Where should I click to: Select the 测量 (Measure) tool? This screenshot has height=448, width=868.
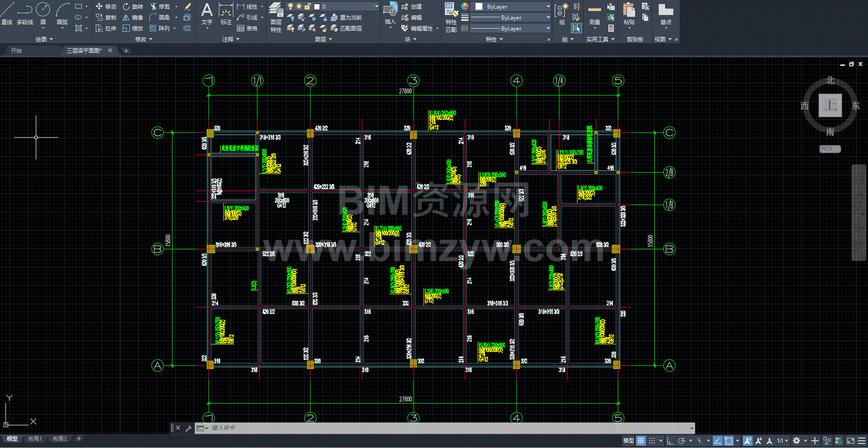tap(594, 14)
